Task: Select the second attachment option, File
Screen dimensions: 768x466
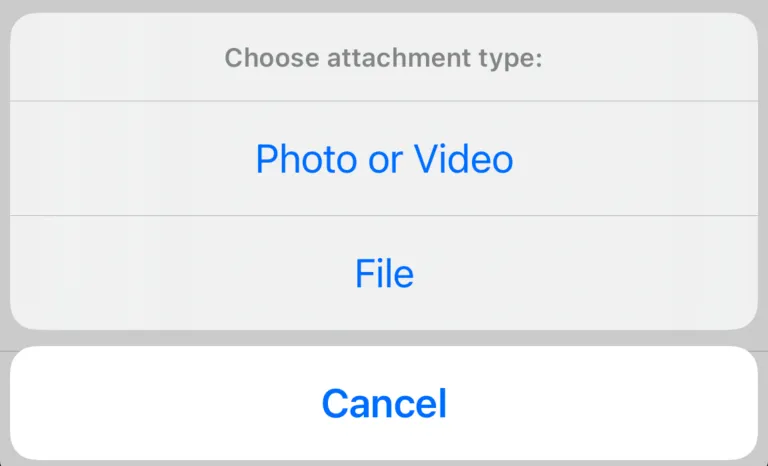Action: coord(384,274)
